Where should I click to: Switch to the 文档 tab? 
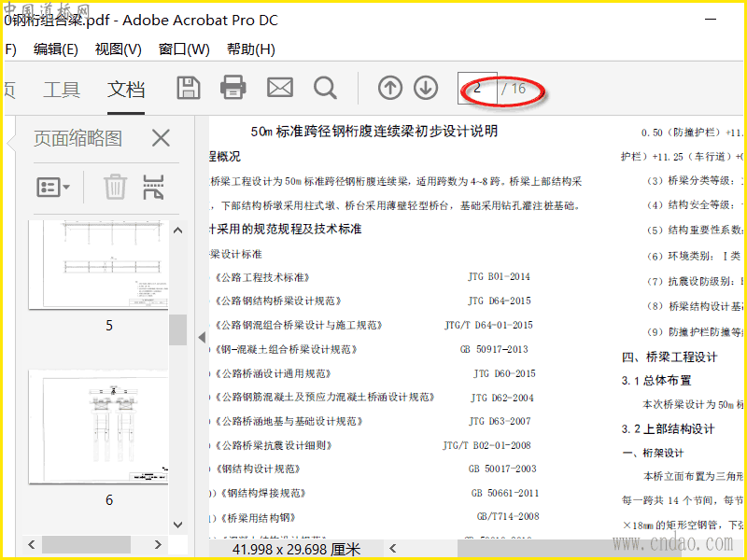click(x=126, y=90)
